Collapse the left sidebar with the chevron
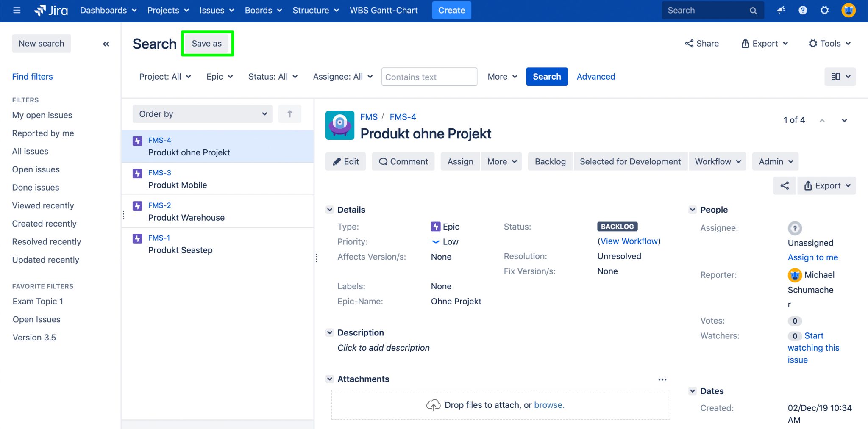This screenshot has width=868, height=429. [x=106, y=44]
